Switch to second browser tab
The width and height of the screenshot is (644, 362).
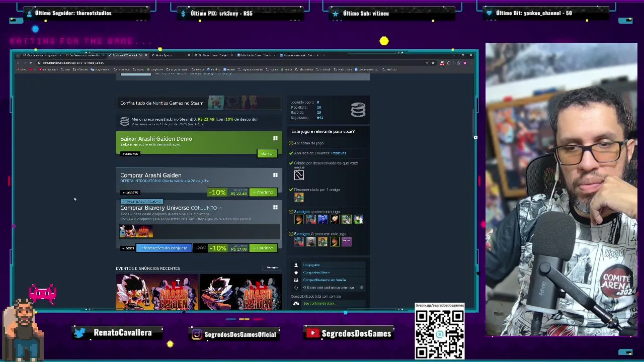[86, 55]
